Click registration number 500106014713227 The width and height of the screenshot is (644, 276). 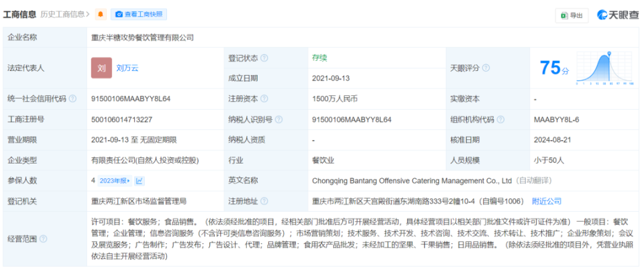[x=121, y=119]
